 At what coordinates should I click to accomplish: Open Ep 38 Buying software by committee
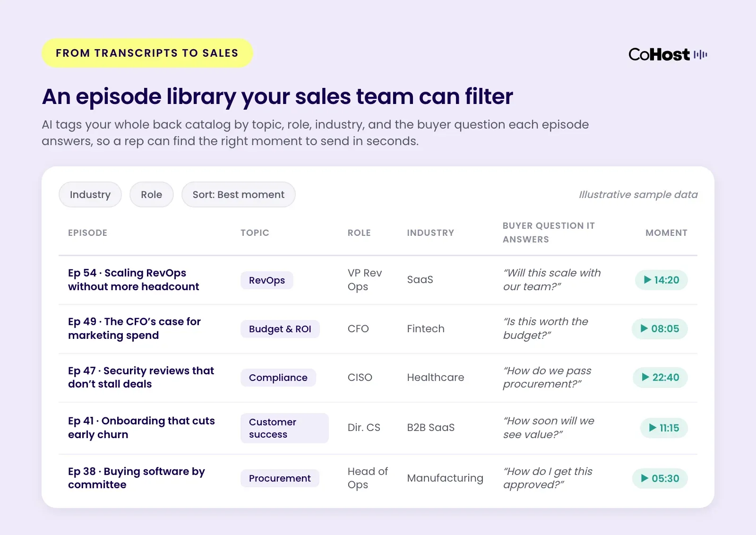point(137,478)
